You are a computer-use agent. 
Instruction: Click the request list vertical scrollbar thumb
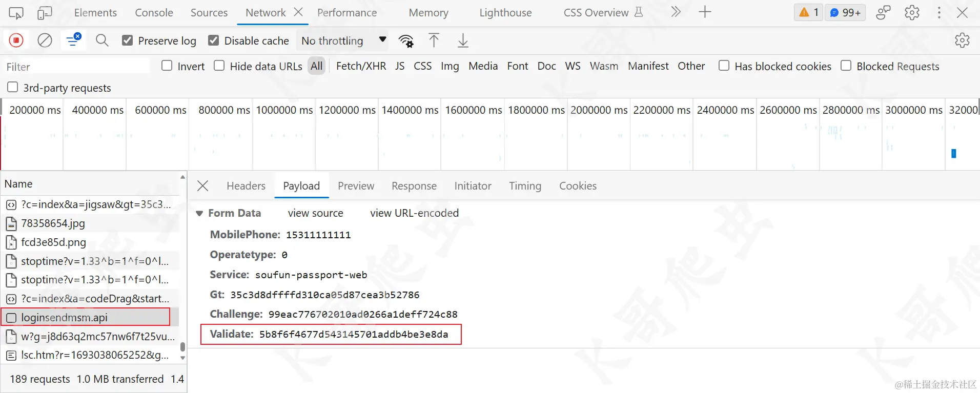pos(183,347)
